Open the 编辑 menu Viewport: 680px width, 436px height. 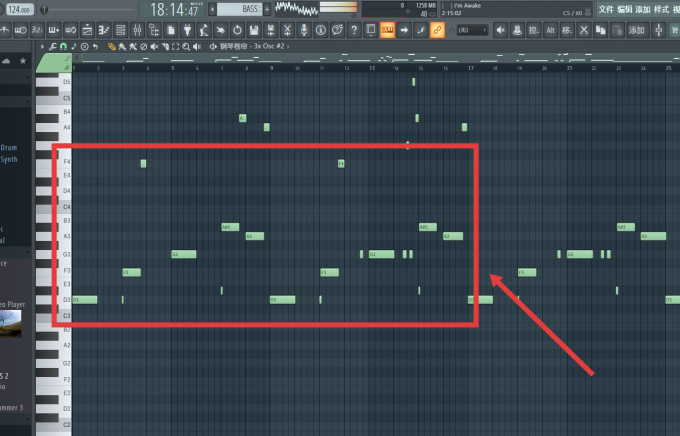624,9
